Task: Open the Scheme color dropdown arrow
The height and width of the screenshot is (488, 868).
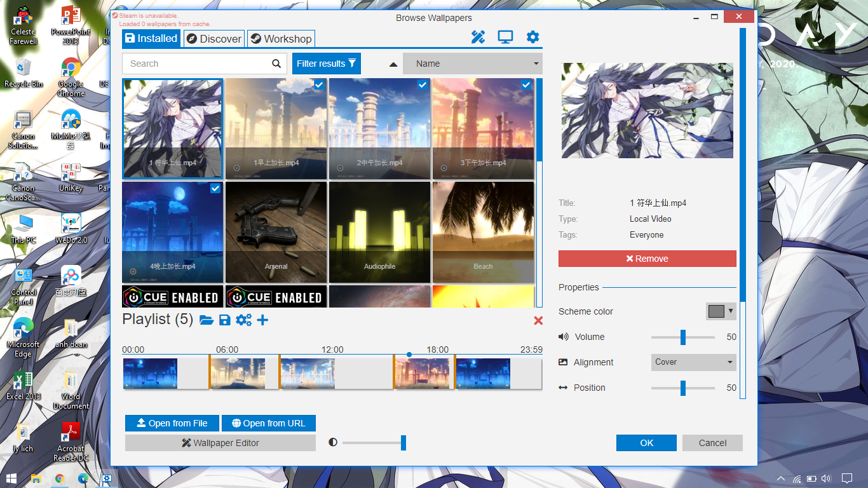Action: 731,311
